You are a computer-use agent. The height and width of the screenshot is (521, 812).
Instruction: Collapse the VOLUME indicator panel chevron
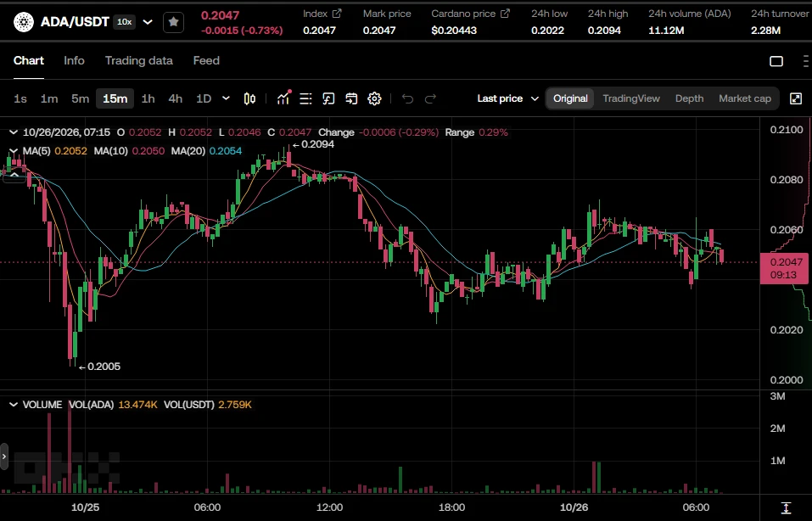tap(14, 405)
